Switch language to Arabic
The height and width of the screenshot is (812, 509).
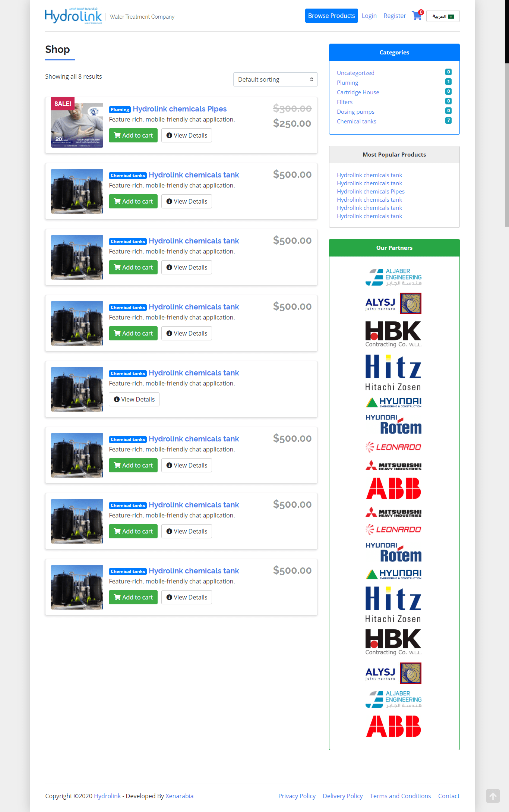click(x=443, y=16)
